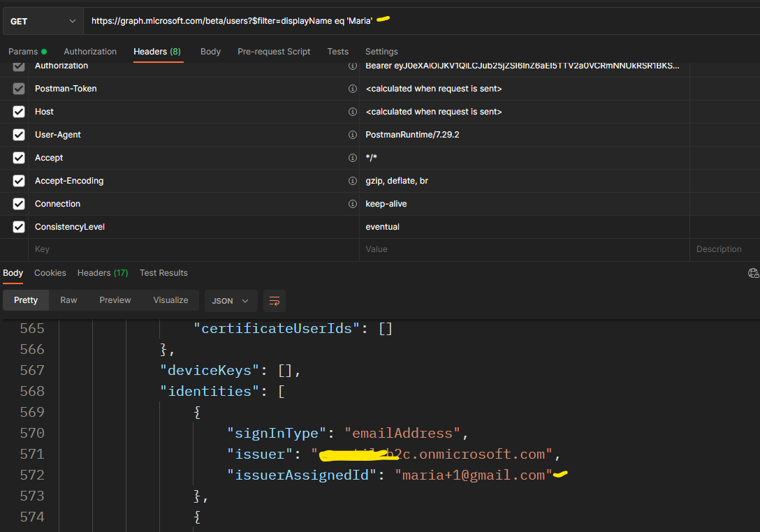Open the GET request method dropdown
This screenshot has width=760, height=532.
(x=43, y=21)
